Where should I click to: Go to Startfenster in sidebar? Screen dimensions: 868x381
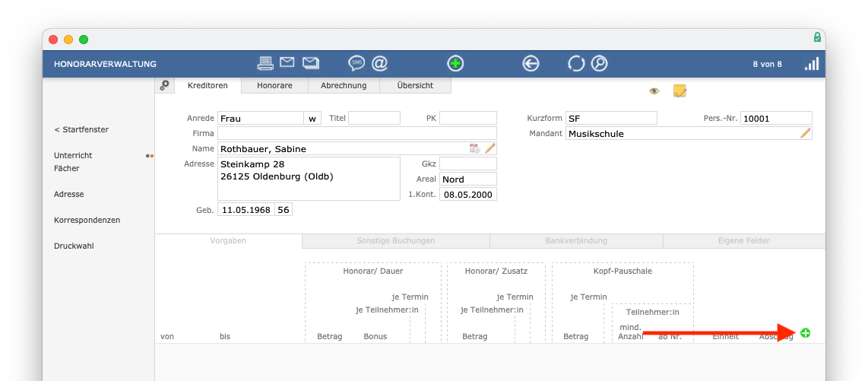pos(81,129)
